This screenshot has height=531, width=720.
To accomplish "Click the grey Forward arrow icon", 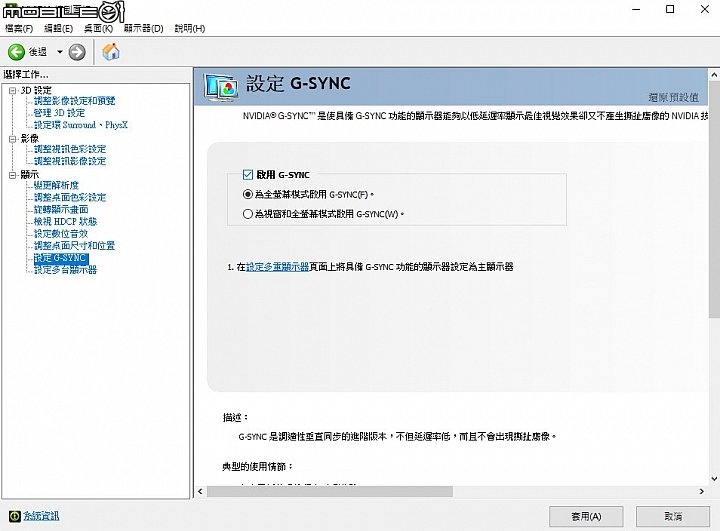I will tap(77, 52).
